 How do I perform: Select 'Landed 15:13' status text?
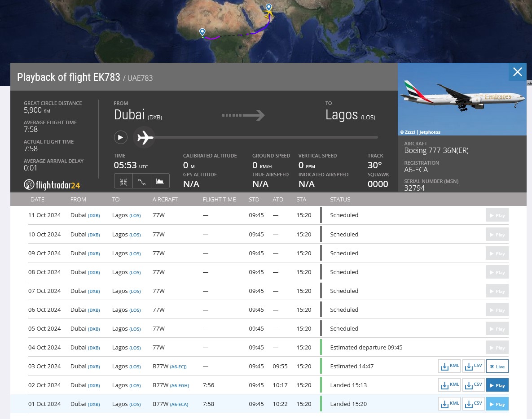click(348, 385)
